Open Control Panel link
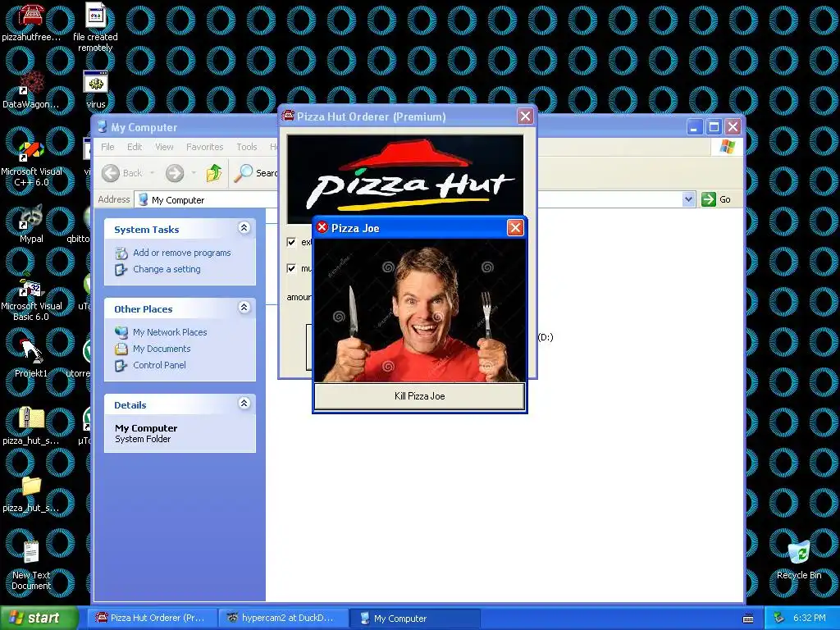 159,365
